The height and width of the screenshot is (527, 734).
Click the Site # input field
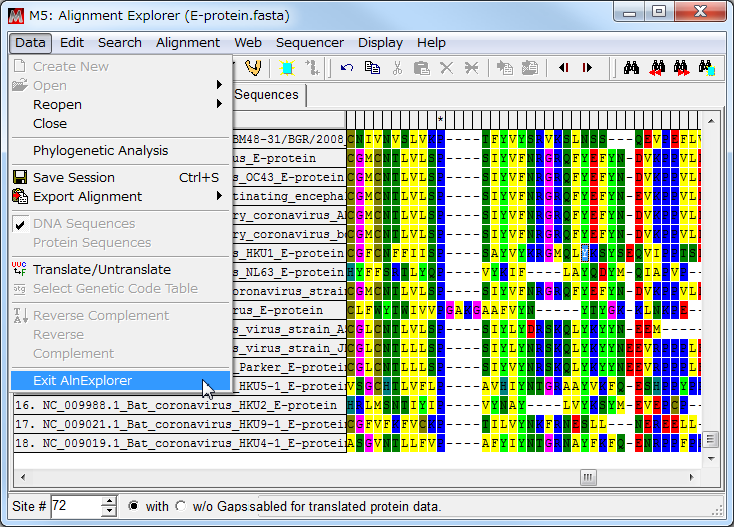pyautogui.click(x=76, y=506)
